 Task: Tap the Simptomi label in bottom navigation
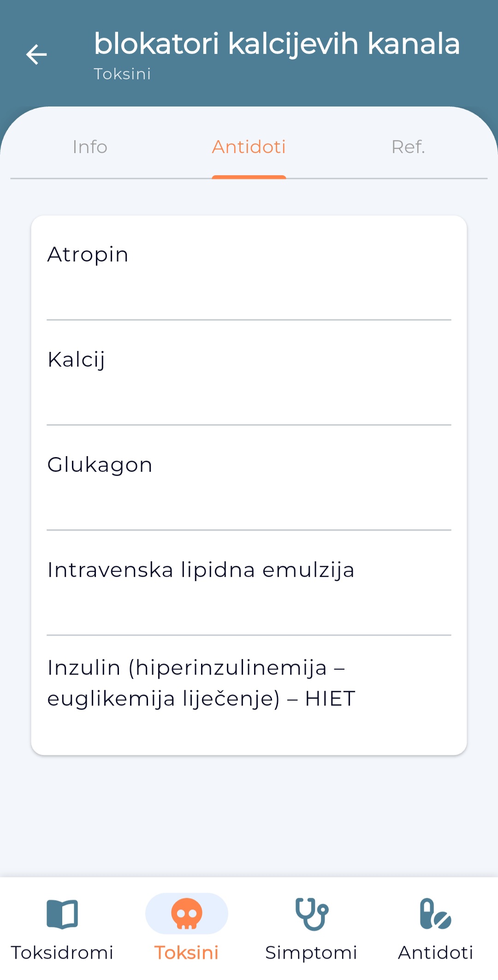pos(311,953)
